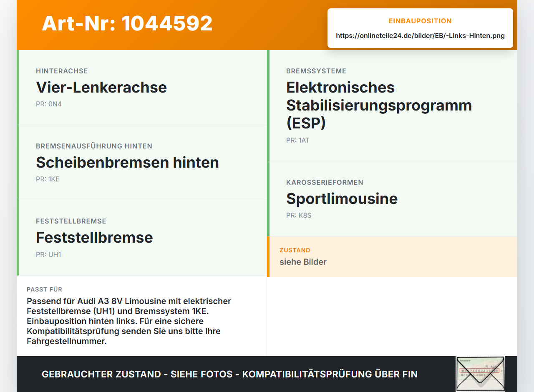
Task: Click the HINTERACHSE category label
Action: click(x=62, y=71)
